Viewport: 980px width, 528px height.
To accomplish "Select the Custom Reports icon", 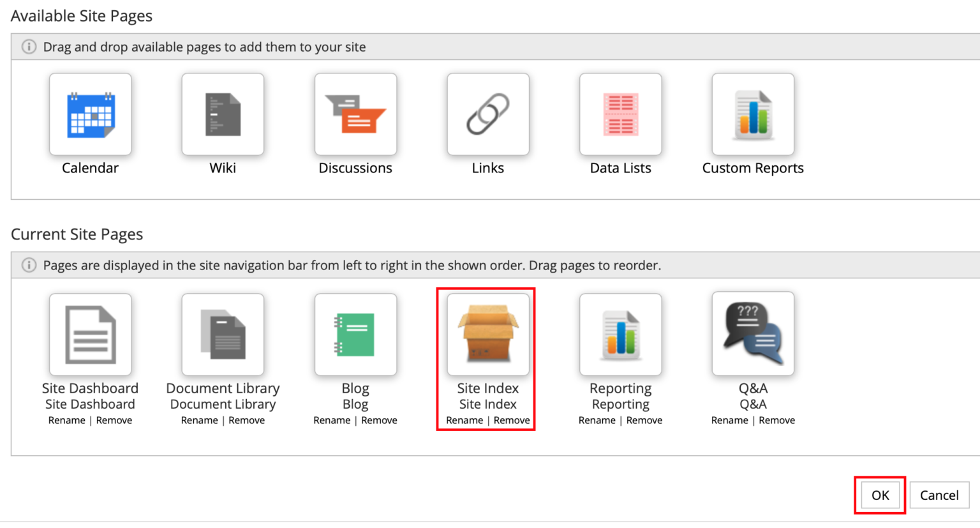I will [753, 114].
